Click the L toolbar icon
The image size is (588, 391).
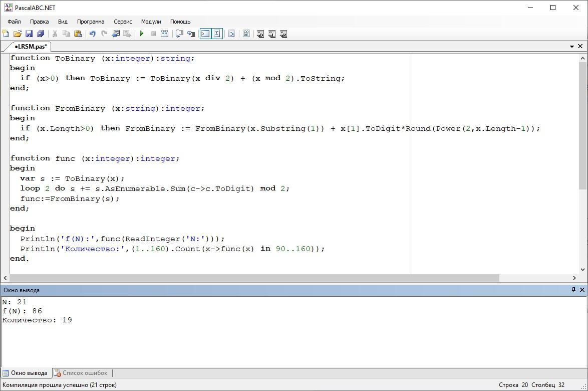coord(272,34)
